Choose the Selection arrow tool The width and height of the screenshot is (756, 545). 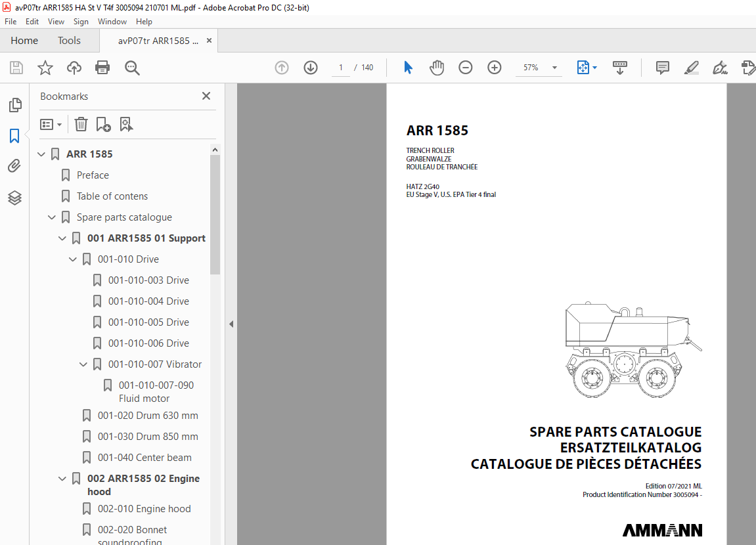point(408,68)
